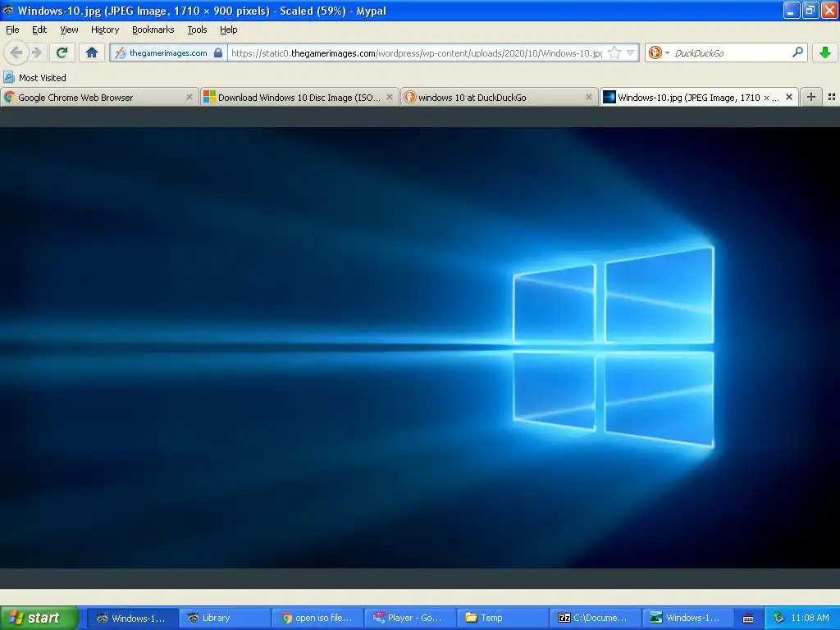Image resolution: width=840 pixels, height=630 pixels.
Task: Open the Edit menu
Action: pyautogui.click(x=39, y=30)
